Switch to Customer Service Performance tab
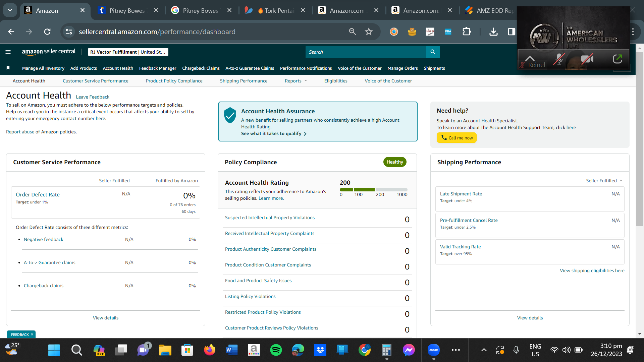644x362 pixels. click(96, 81)
